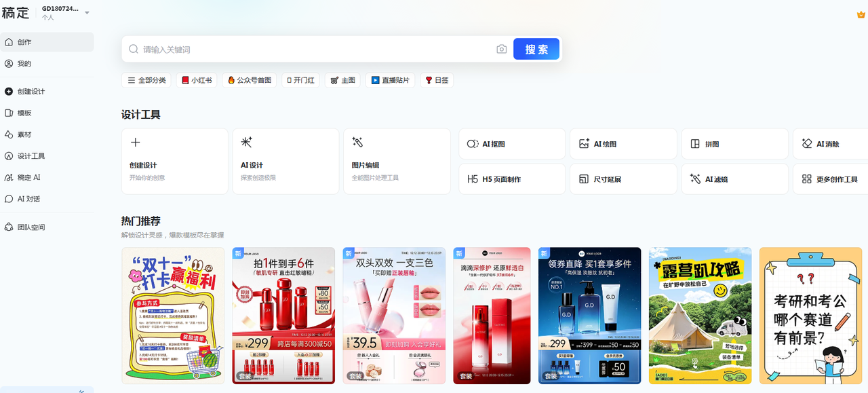868x393 pixels.
Task: Click the crown membership icon
Action: pyautogui.click(x=861, y=14)
